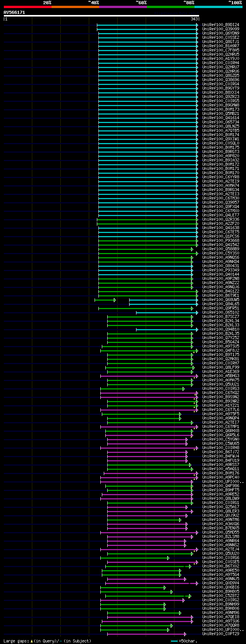
Task: Click the arrowhead of the UniRef100_A9T5F5 alignment
Action: pyautogui.click(x=180, y=414)
